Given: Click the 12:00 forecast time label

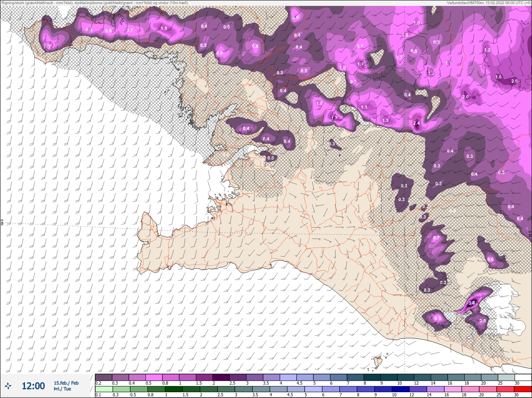Looking at the screenshot, I should click(x=33, y=386).
